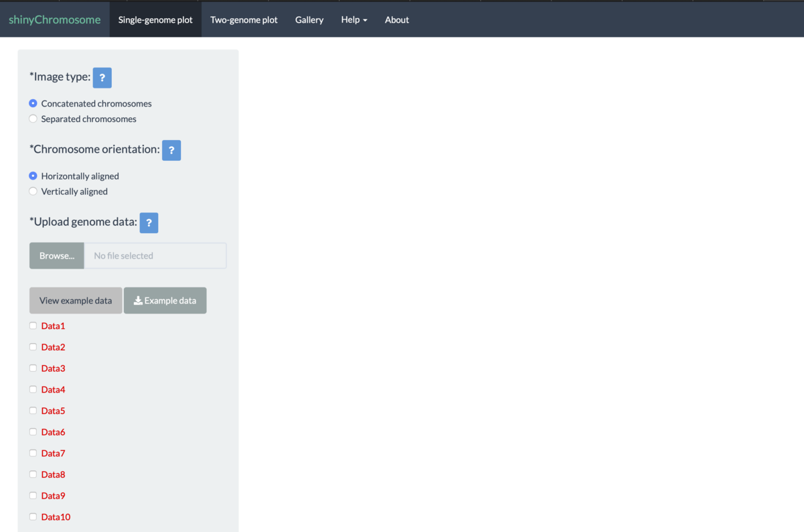Click the shinyChromosome brand link
Viewport: 804px width, 532px height.
pyautogui.click(x=54, y=20)
